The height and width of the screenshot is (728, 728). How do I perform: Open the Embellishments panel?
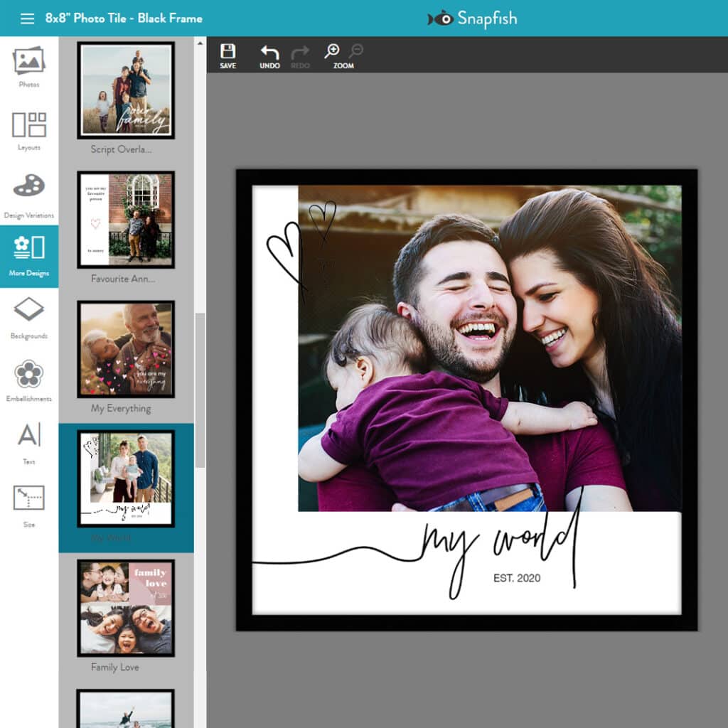(x=29, y=381)
